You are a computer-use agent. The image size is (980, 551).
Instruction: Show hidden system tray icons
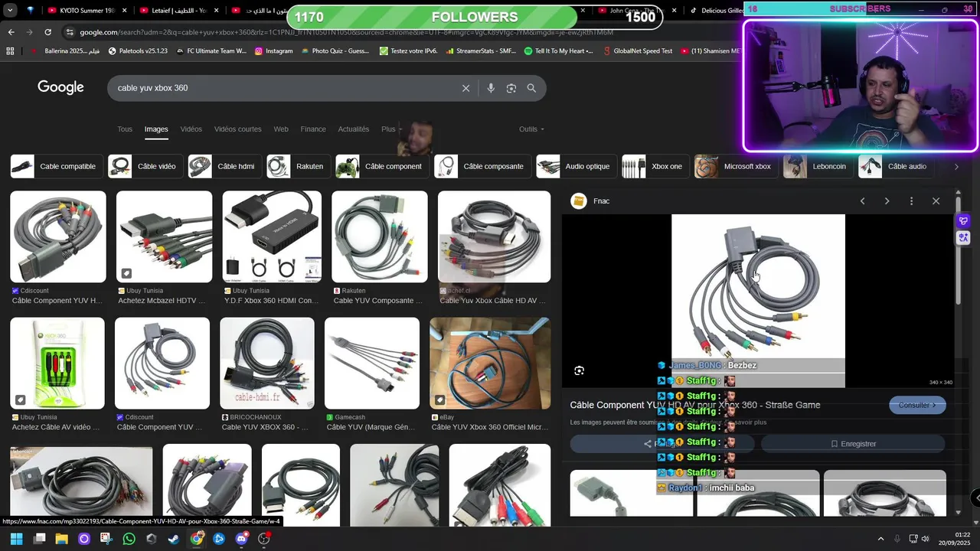tap(880, 539)
